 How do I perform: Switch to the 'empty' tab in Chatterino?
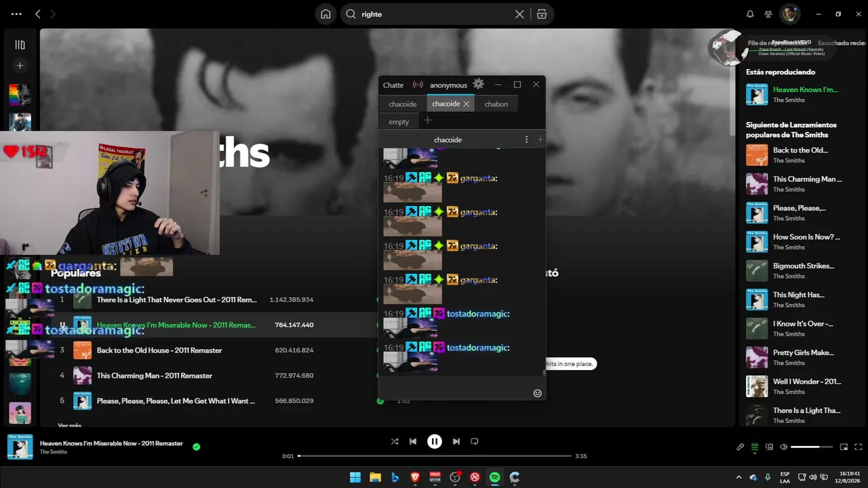(x=399, y=121)
